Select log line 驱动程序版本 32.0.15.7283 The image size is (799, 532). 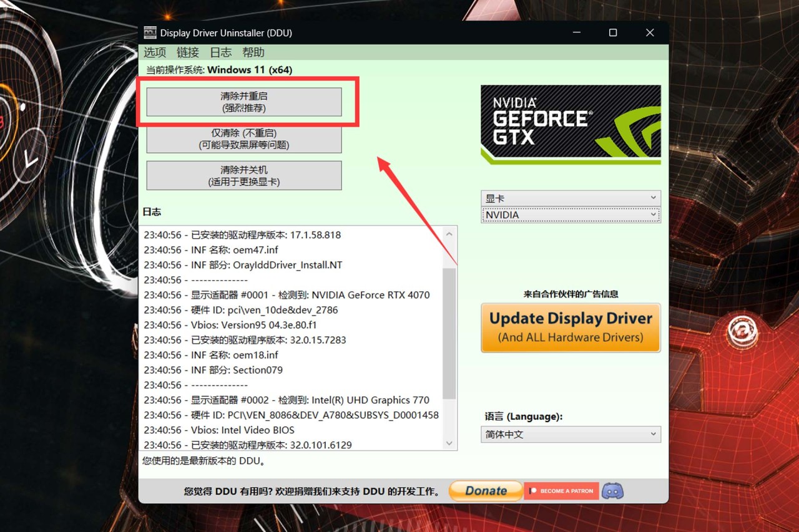pos(245,340)
